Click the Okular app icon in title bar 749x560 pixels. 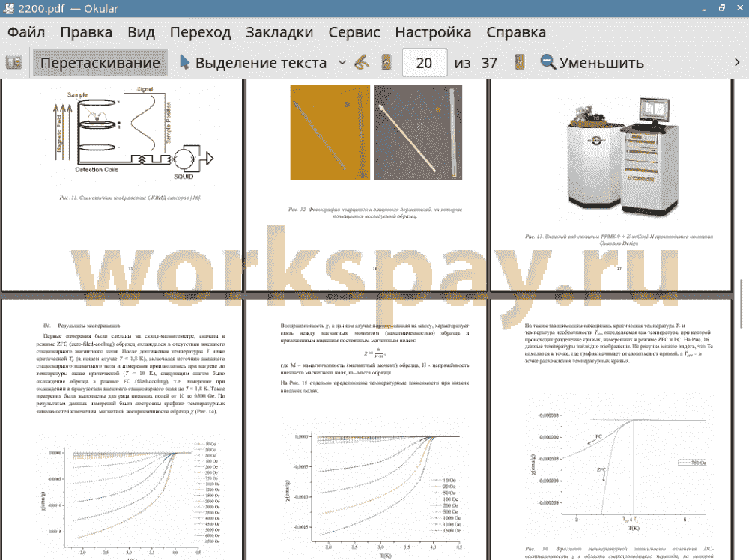[x=8, y=8]
